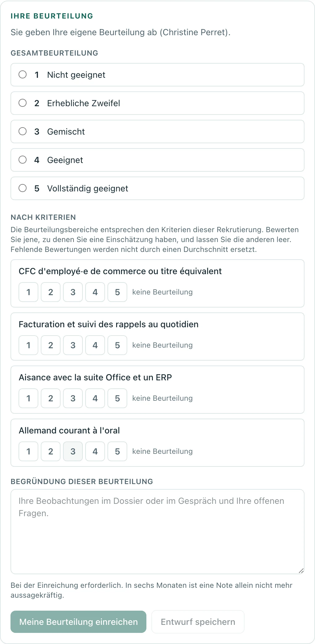Rate CFC d'employé·e de commerce as 4
This screenshot has height=644, width=315.
tap(95, 292)
